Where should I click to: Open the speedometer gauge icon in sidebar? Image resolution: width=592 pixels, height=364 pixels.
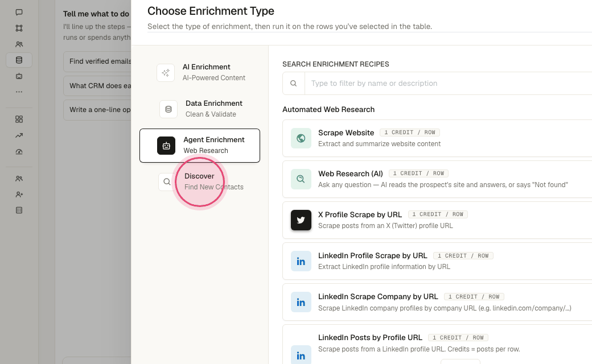coord(19,152)
